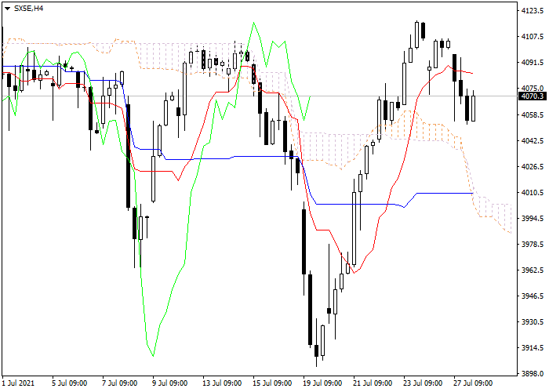The width and height of the screenshot is (549, 392).
Task: Click price axis value 4123.5
Action: point(533,11)
